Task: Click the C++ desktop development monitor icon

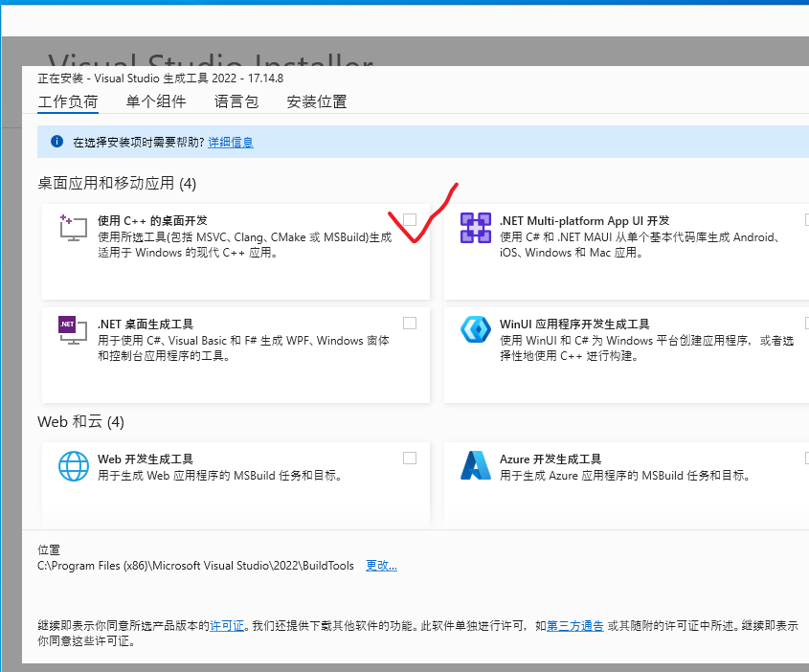Action: click(x=74, y=228)
